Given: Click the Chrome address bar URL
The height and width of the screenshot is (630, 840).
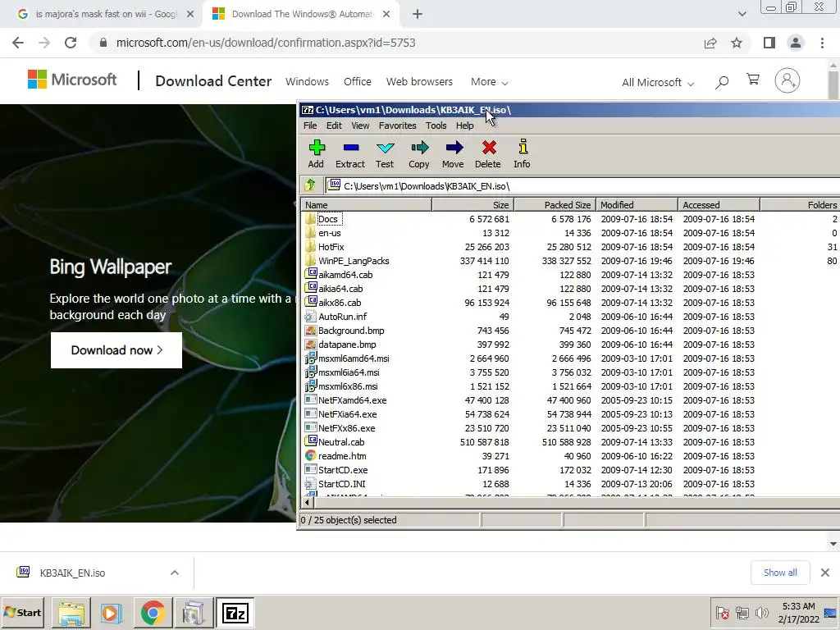Looking at the screenshot, I should (266, 43).
